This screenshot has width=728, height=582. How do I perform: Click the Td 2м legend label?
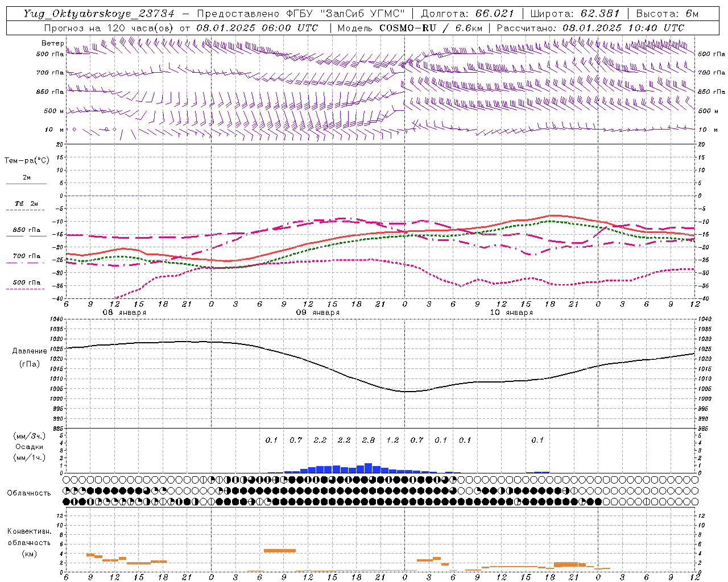[x=26, y=203]
